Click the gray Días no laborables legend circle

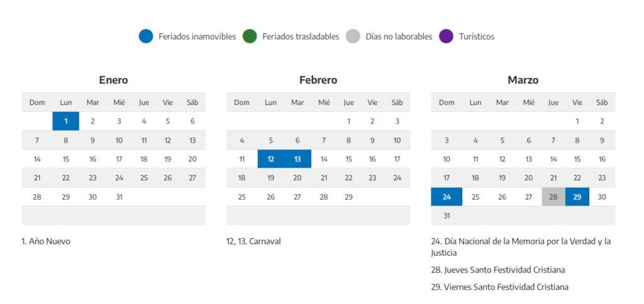coord(353,36)
